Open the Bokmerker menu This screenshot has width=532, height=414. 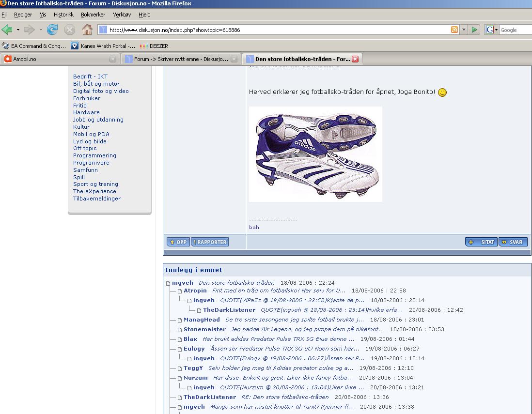(93, 15)
